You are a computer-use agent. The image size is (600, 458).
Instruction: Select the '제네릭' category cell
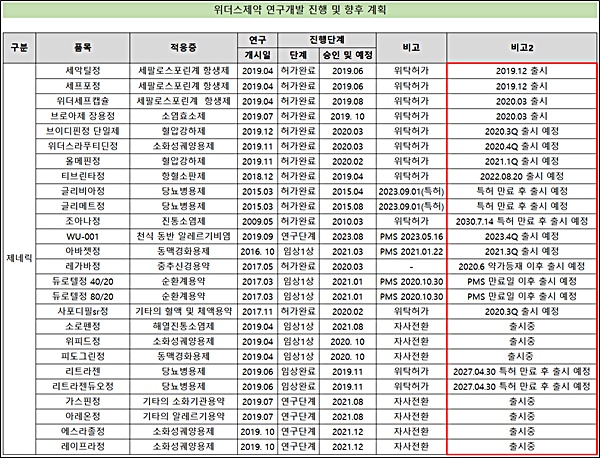point(19,259)
